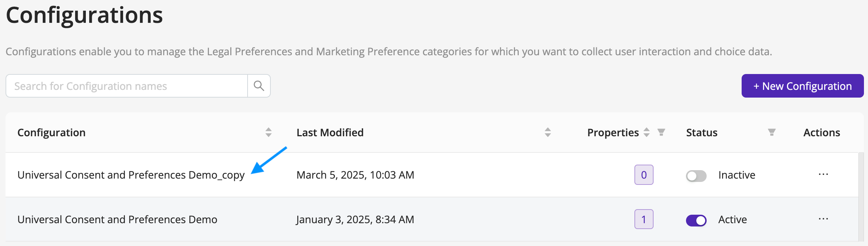
Task: Open Universal Consent and Preferences Demo
Action: tap(118, 219)
